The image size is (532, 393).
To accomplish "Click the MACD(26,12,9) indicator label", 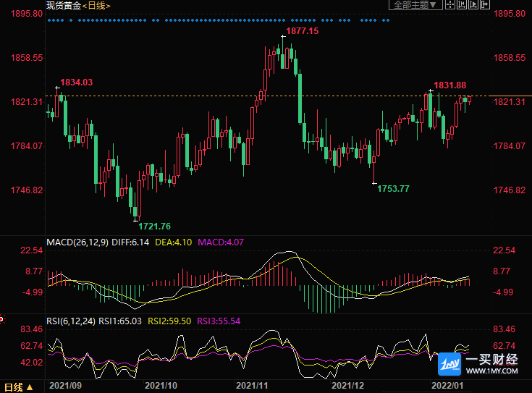I will click(77, 242).
